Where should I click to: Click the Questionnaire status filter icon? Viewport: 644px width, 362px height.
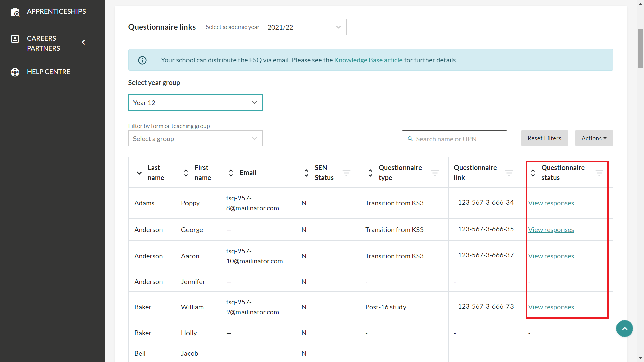[599, 173]
